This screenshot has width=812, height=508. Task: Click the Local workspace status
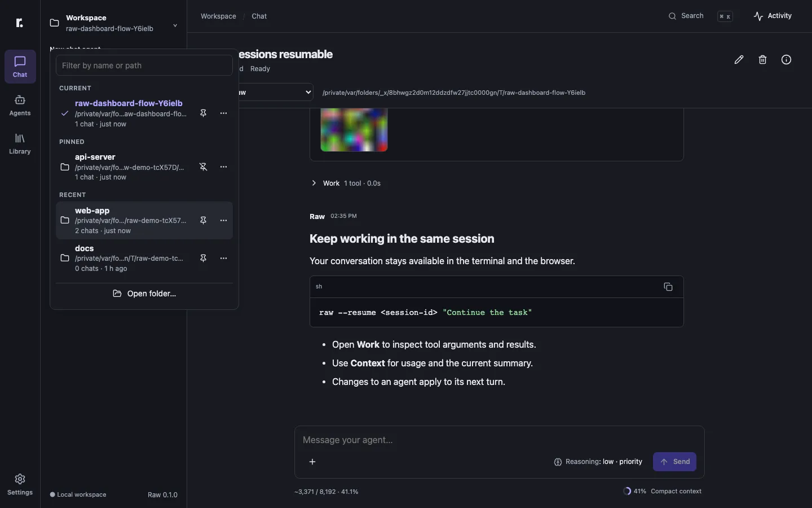[x=78, y=495]
